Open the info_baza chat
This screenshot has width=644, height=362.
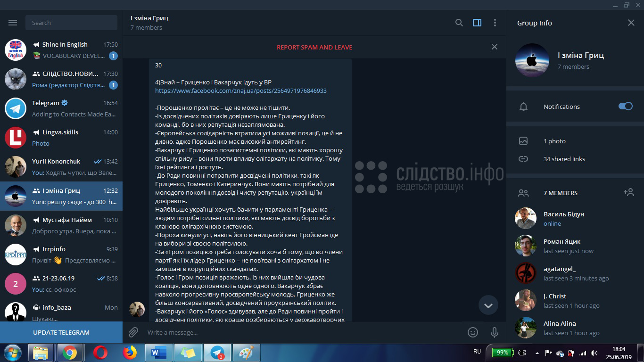point(61,311)
